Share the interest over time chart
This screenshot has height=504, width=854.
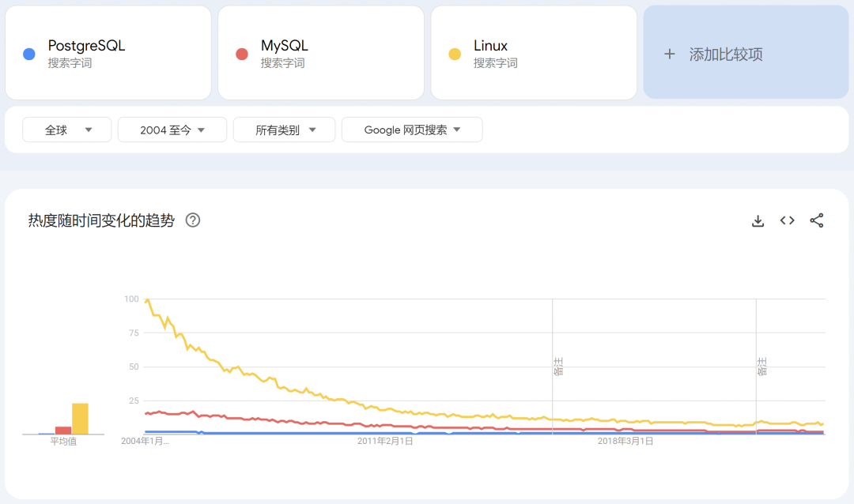pyautogui.click(x=816, y=220)
